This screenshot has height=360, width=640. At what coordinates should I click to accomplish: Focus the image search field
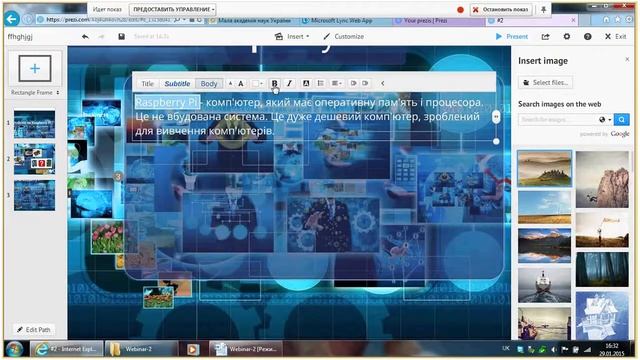pyautogui.click(x=557, y=120)
